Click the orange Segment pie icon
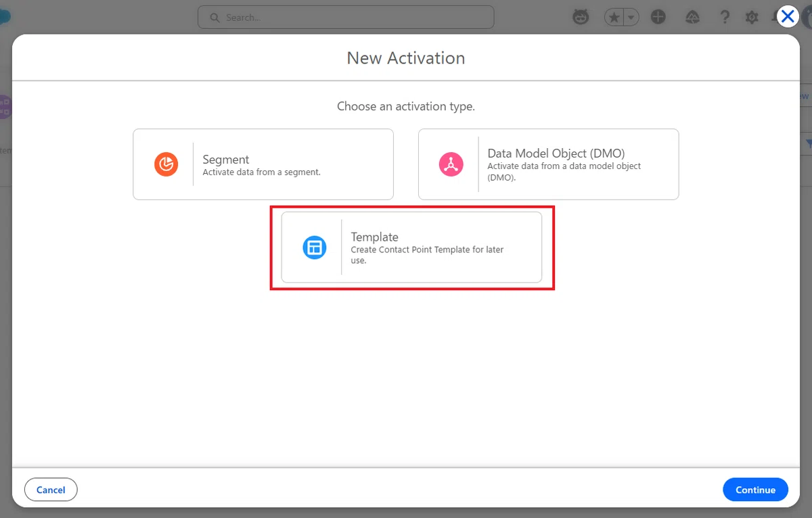 tap(166, 164)
